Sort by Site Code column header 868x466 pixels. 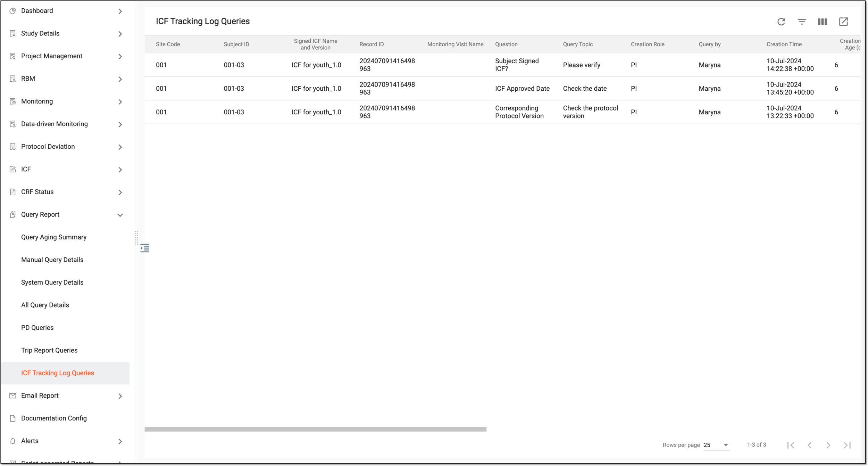click(x=168, y=44)
